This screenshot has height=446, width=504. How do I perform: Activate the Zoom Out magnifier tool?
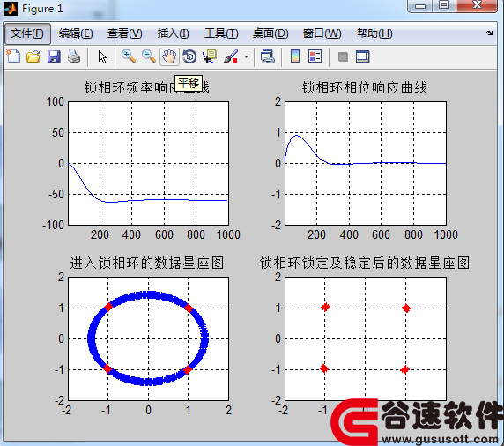coord(149,57)
